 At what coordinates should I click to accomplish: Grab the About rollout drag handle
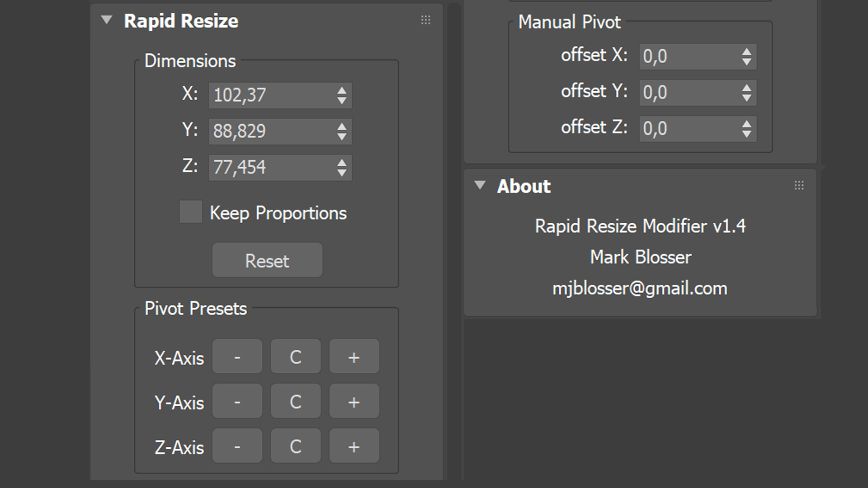[799, 185]
